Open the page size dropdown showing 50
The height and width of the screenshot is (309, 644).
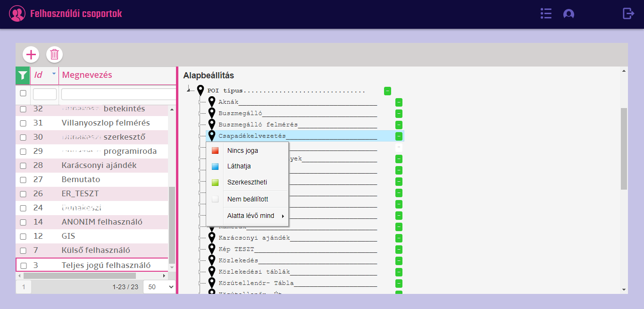pyautogui.click(x=159, y=287)
